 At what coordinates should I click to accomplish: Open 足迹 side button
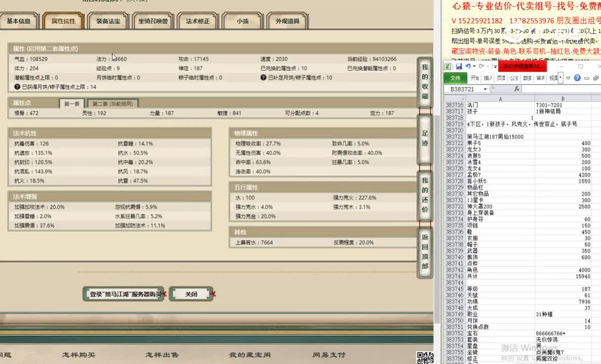[x=424, y=139]
